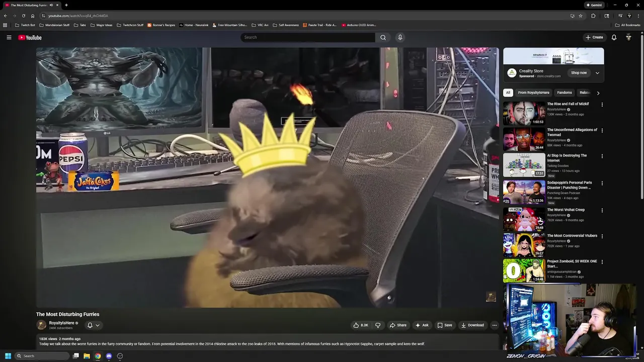
Task: Open the Twitch Bot bookmarks folder
Action: click(25, 25)
